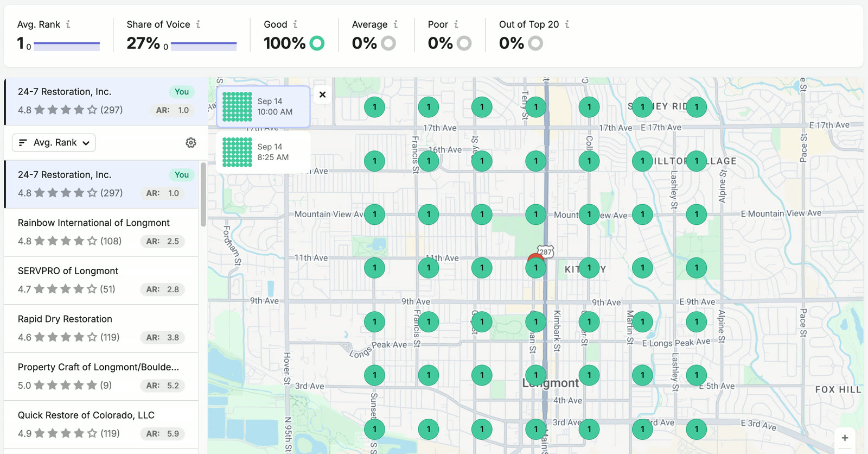Select Quick Restore of Colorado, LLC
The width and height of the screenshot is (868, 454).
[x=101, y=425]
